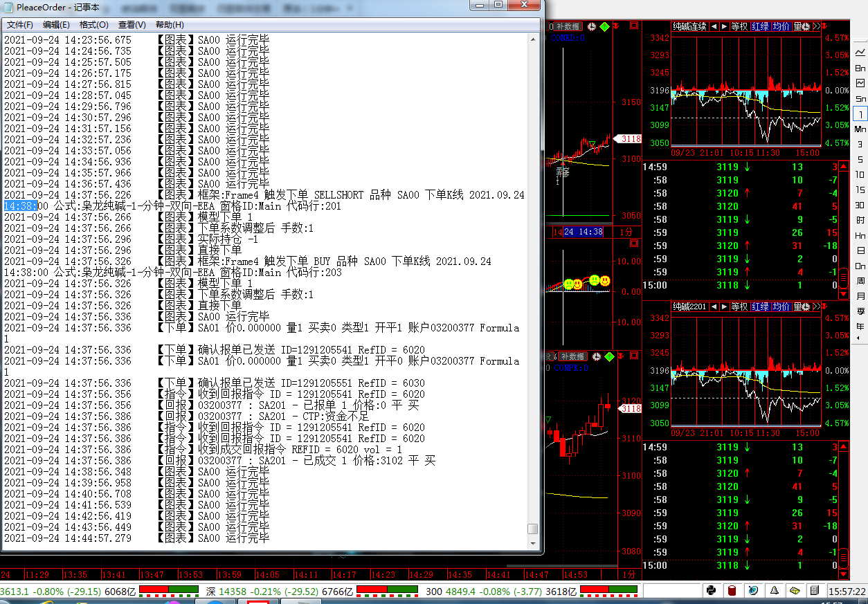
Task: Toggle 量 option in 纯碱连续 panel
Action: [x=797, y=26]
